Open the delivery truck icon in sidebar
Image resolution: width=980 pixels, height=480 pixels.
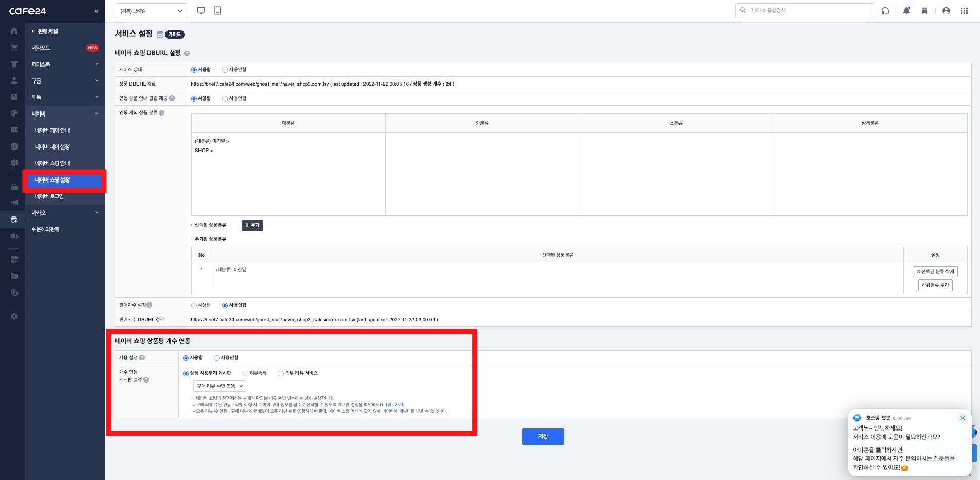[x=14, y=236]
